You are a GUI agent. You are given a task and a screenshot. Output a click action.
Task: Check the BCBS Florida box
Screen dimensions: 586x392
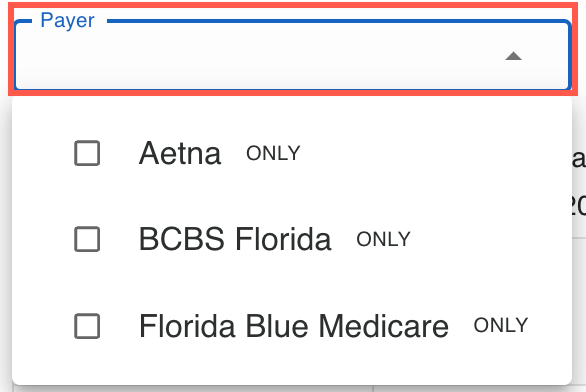pos(87,239)
